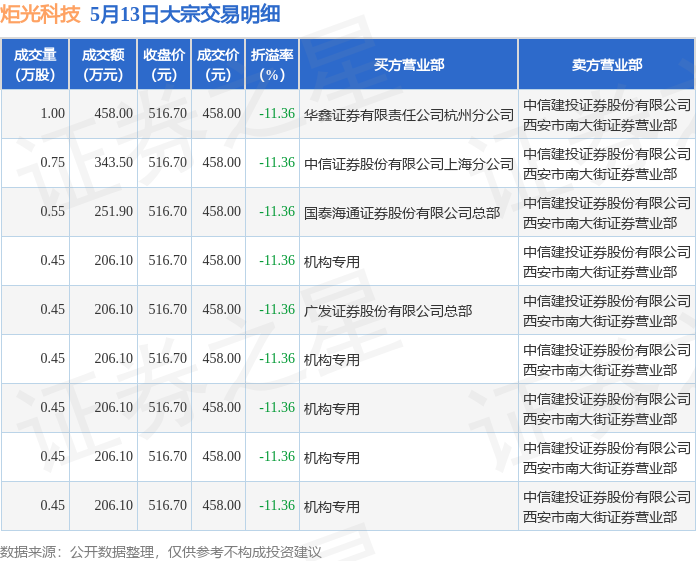696x561 pixels.
Task: Click buyer 国泰海通证券股份有限公司总部
Action: pos(402,213)
